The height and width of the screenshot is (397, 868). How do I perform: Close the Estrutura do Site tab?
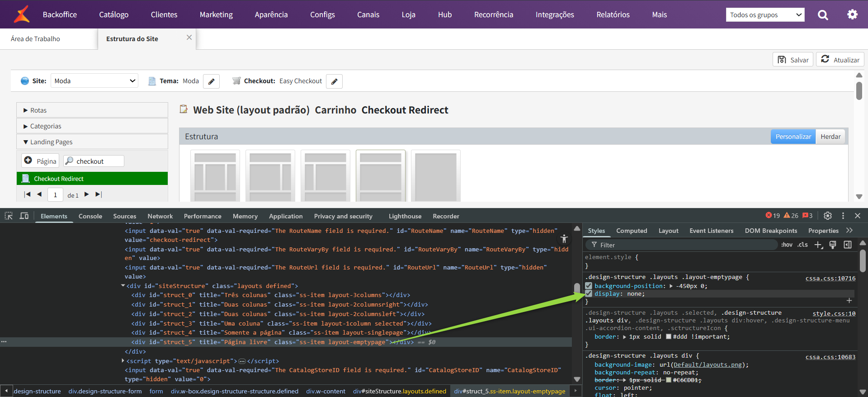189,38
